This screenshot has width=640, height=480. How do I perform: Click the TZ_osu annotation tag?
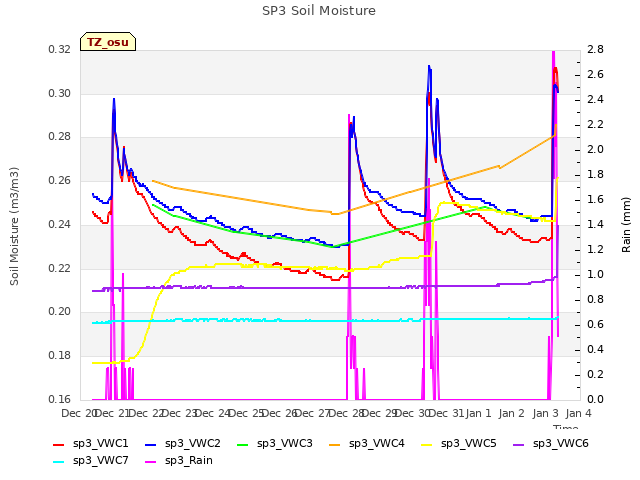click(x=108, y=42)
